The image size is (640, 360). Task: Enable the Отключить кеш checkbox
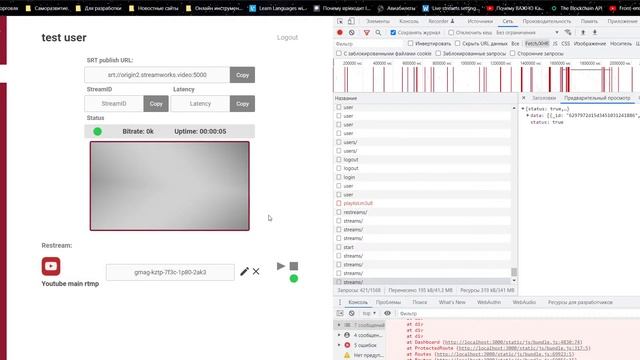(x=451, y=33)
